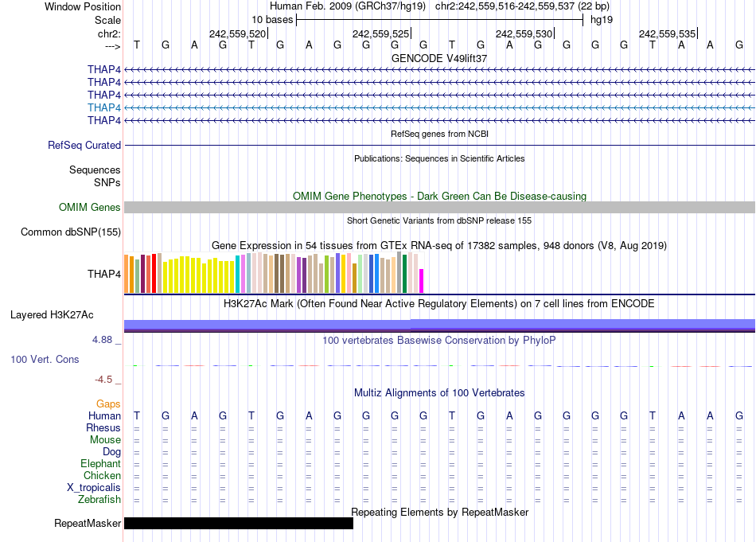Click the RefSeq Curated transcript line
This screenshot has width=756, height=542.
point(440,145)
